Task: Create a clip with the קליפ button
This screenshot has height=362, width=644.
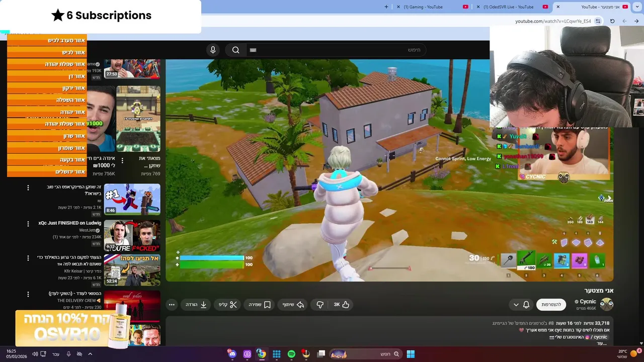Action: tap(227, 305)
